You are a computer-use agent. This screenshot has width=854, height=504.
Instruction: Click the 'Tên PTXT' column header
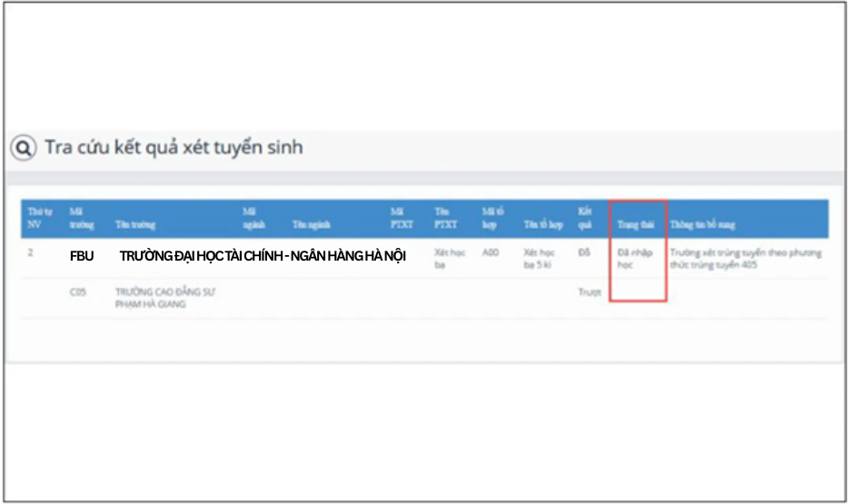click(446, 218)
